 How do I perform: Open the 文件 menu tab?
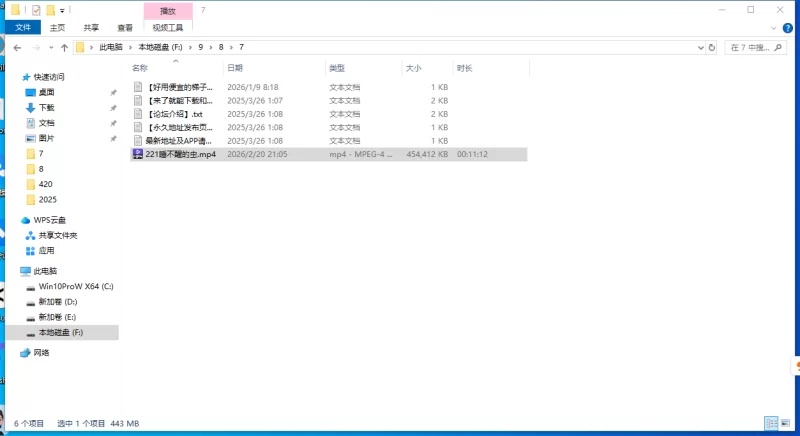point(23,28)
